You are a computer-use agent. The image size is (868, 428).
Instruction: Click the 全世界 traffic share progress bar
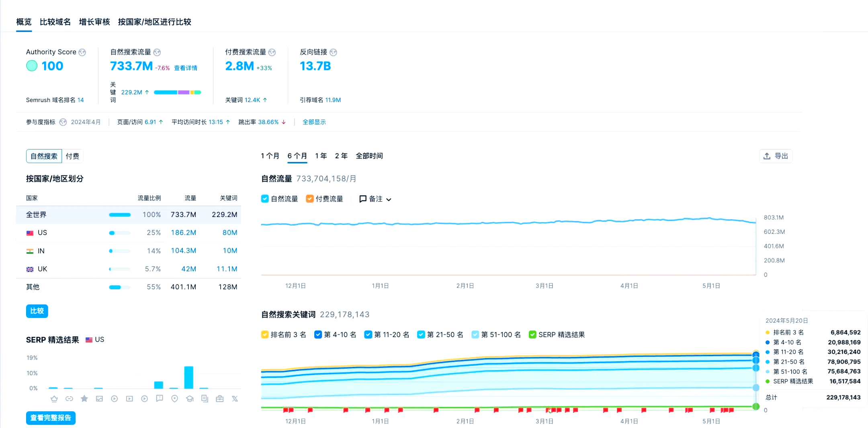[x=120, y=215]
